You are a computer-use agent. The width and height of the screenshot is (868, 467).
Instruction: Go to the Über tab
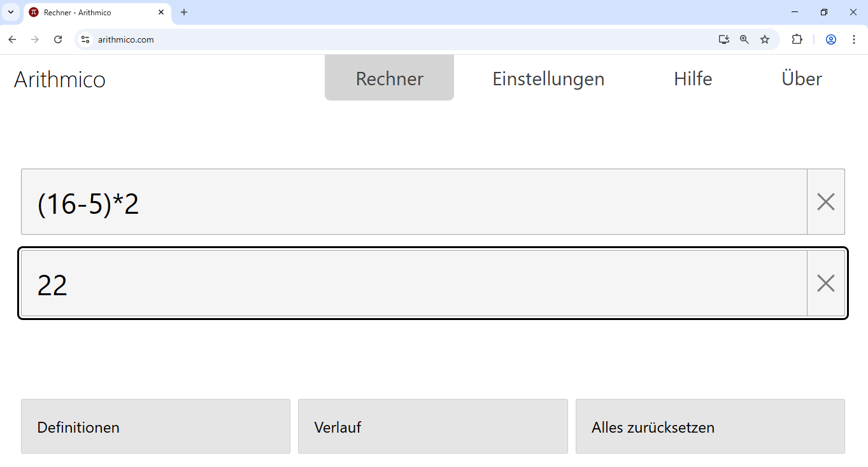[802, 79]
